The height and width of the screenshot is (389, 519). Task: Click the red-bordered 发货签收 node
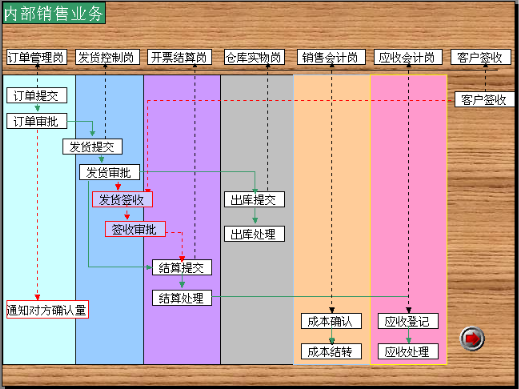click(x=122, y=199)
